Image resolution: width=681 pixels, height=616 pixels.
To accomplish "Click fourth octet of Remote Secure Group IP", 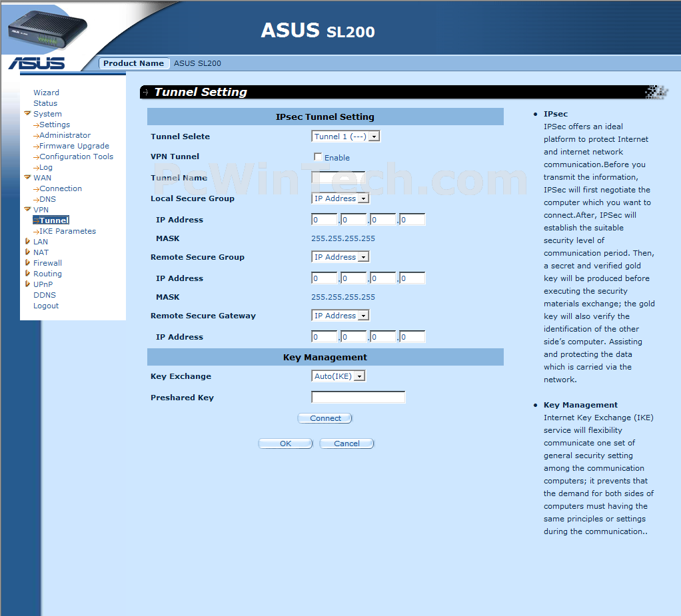I will (x=412, y=278).
